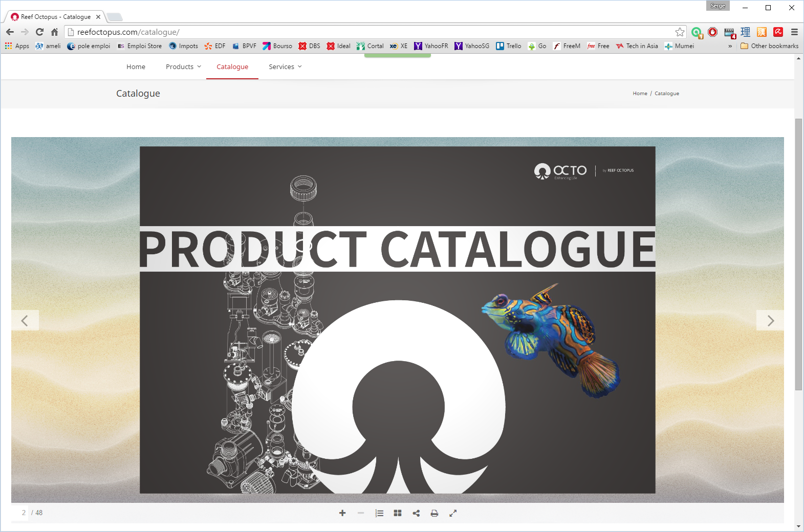The image size is (804, 532).
Task: Open table of contents list icon
Action: (x=379, y=513)
